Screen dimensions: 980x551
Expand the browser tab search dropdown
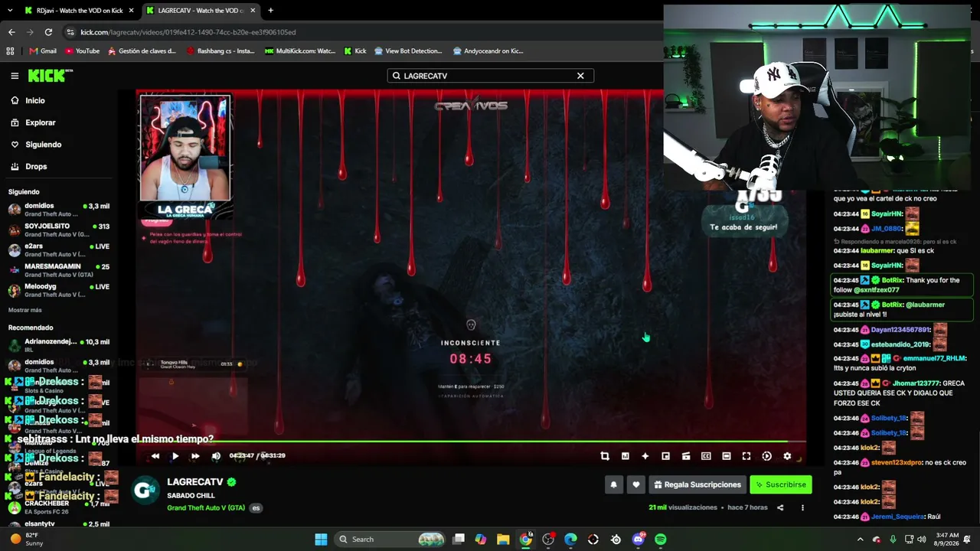[x=10, y=11]
